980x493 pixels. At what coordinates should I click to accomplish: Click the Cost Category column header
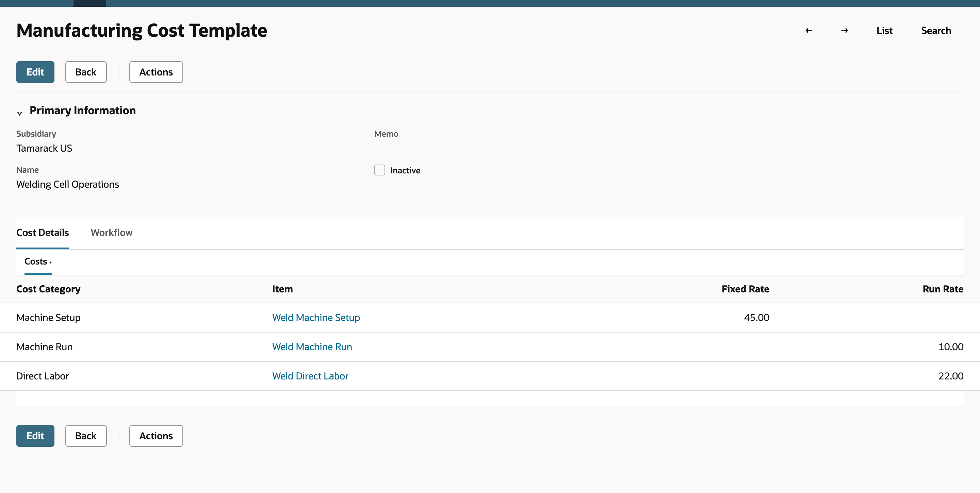pyautogui.click(x=48, y=289)
